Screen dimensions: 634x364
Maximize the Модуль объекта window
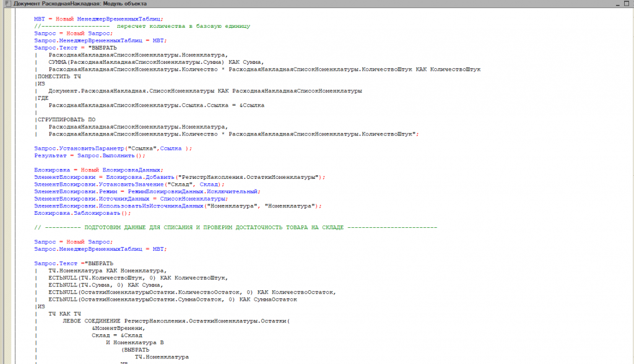point(627,4)
